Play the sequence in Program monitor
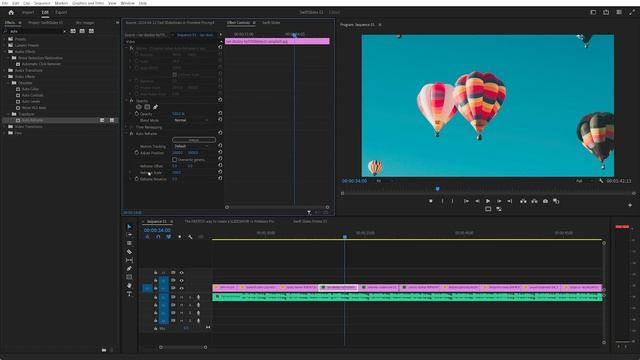Viewport: 640px width, 360px height. 488,201
